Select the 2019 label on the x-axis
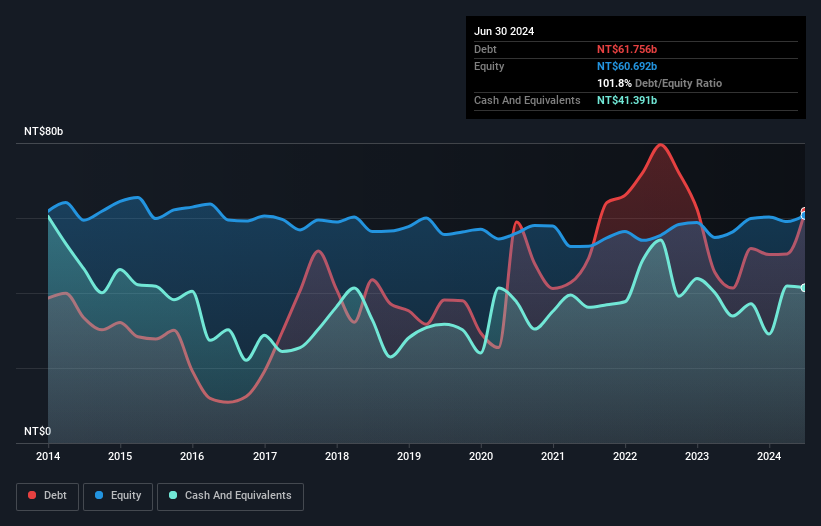The width and height of the screenshot is (821, 526). 409,456
